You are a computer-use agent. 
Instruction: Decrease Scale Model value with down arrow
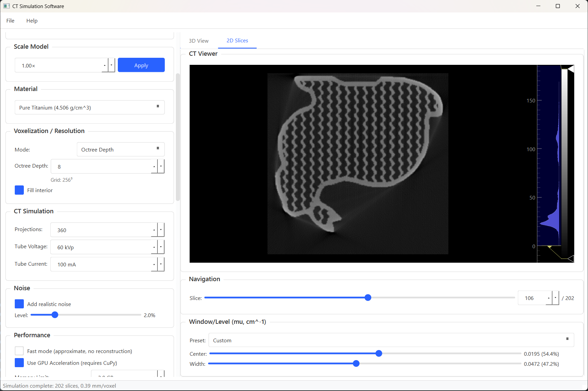pos(111,65)
